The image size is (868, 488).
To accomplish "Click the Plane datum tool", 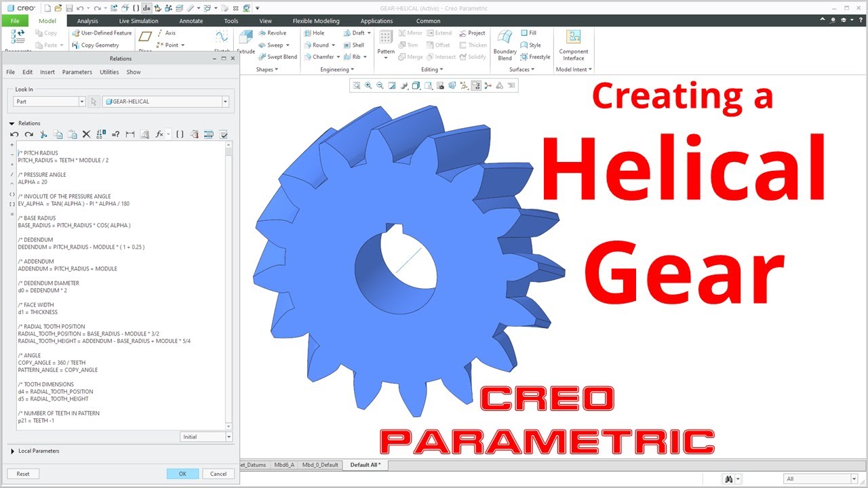I will tap(145, 40).
